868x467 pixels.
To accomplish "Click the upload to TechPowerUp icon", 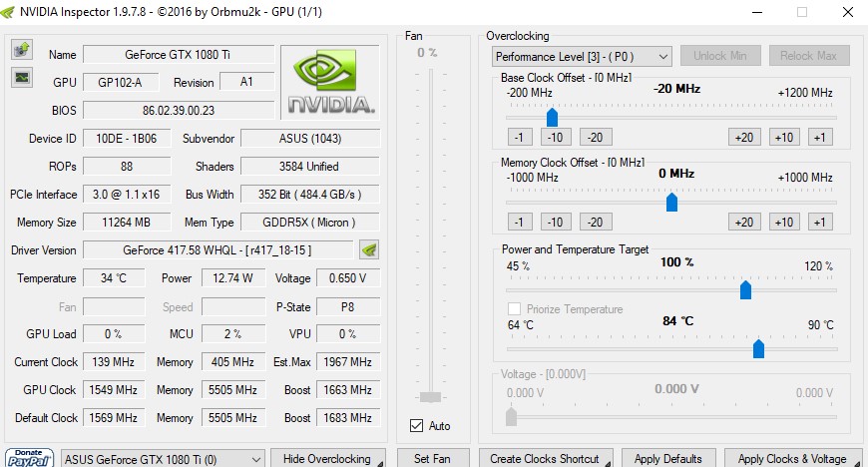I will tap(22, 49).
